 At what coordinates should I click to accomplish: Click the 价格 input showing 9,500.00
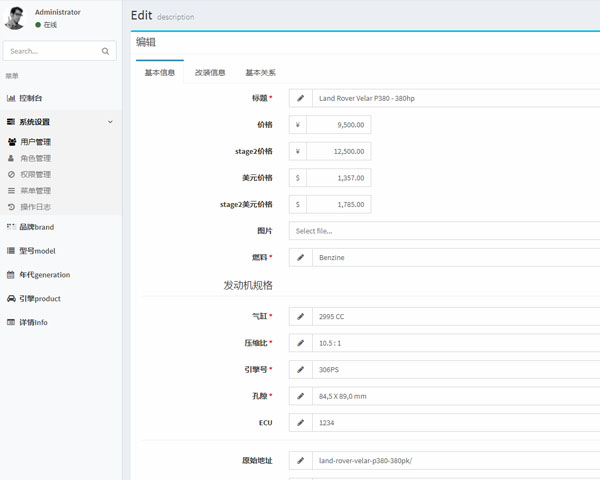pyautogui.click(x=339, y=125)
